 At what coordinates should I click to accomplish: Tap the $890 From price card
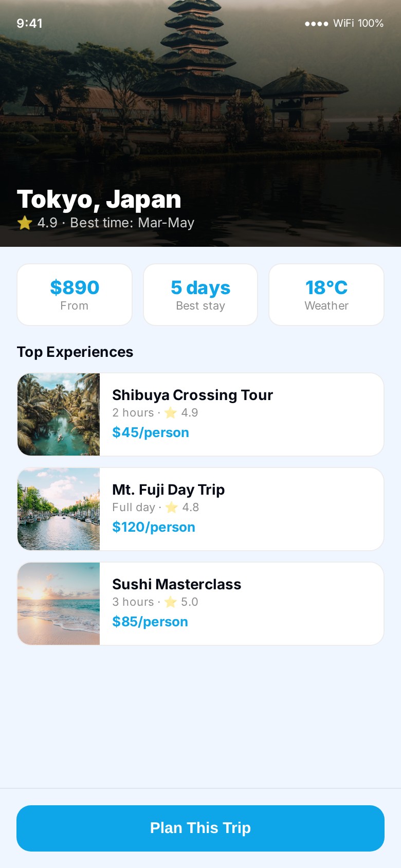pyautogui.click(x=75, y=295)
